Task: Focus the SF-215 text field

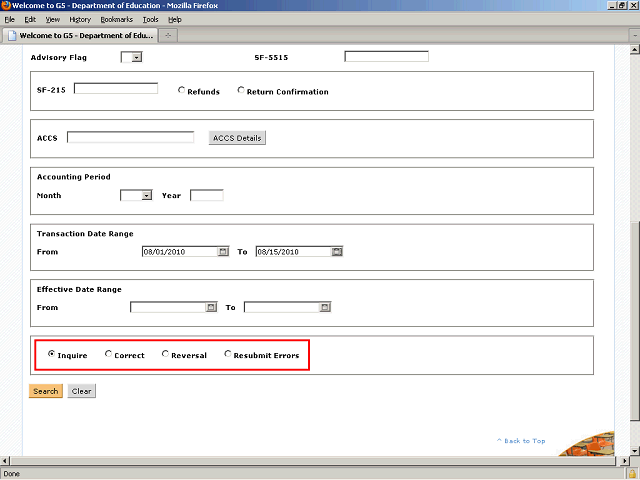Action: [x=116, y=89]
